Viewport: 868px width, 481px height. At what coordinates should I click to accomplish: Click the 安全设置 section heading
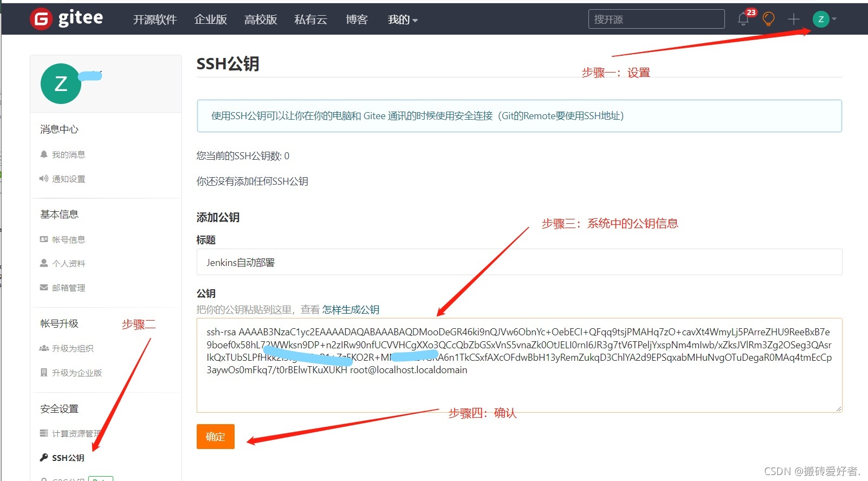coord(59,409)
